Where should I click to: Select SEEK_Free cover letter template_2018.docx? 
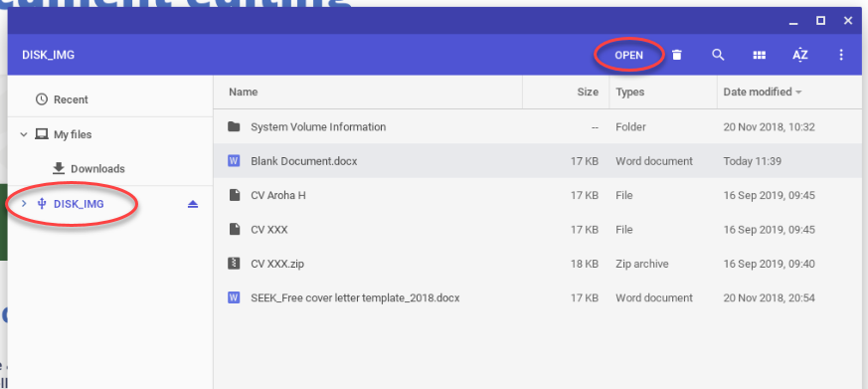pyautogui.click(x=537, y=298)
